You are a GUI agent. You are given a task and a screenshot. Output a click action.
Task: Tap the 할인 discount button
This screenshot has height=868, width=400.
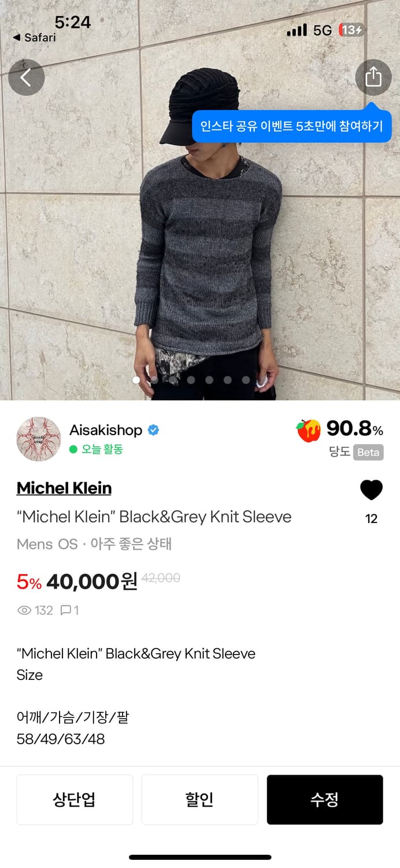tap(199, 800)
